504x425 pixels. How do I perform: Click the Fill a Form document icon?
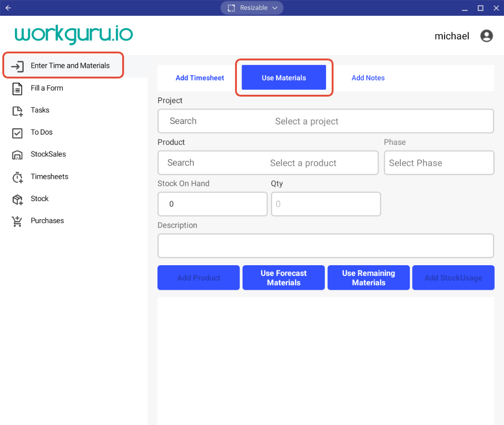point(17,89)
